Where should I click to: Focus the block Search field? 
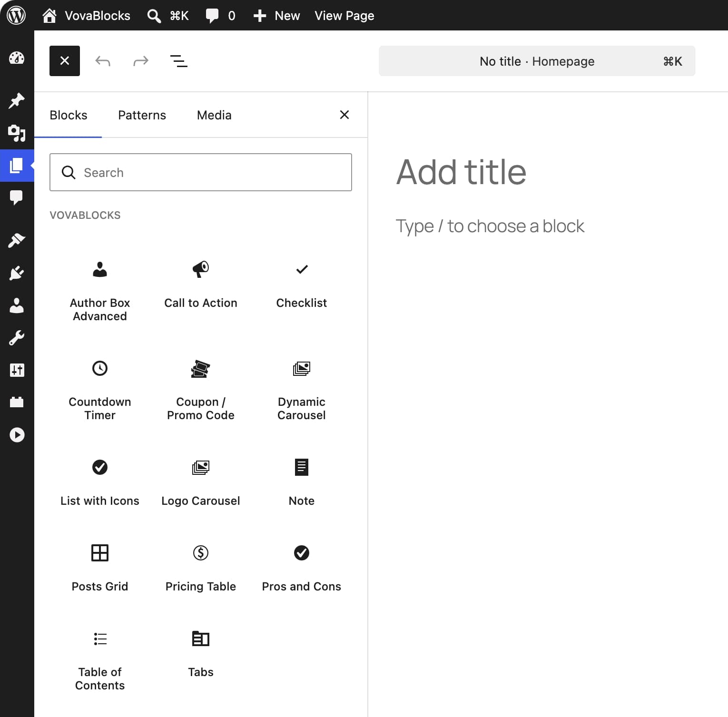(x=201, y=172)
